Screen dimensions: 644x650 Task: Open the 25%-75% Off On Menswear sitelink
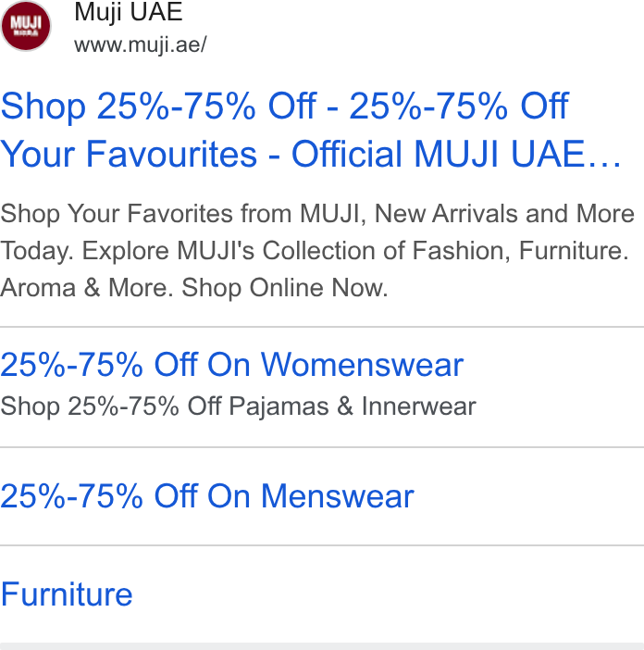pyautogui.click(x=207, y=495)
